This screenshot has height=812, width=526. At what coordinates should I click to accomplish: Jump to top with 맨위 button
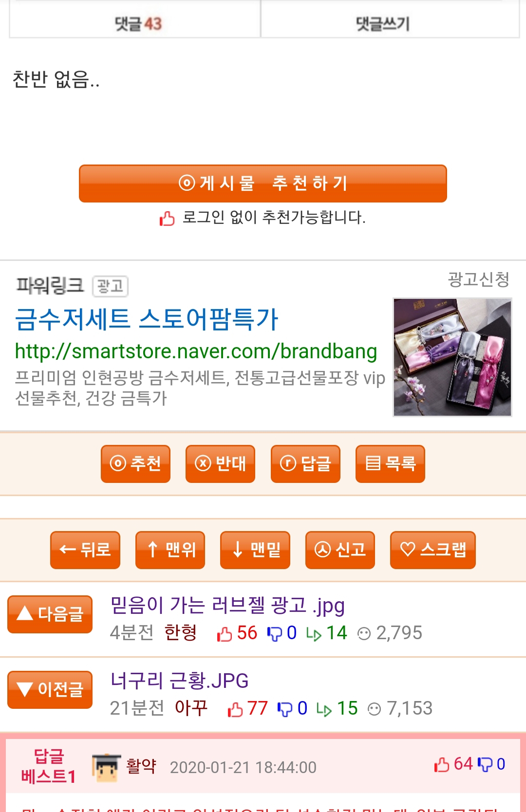(x=170, y=550)
